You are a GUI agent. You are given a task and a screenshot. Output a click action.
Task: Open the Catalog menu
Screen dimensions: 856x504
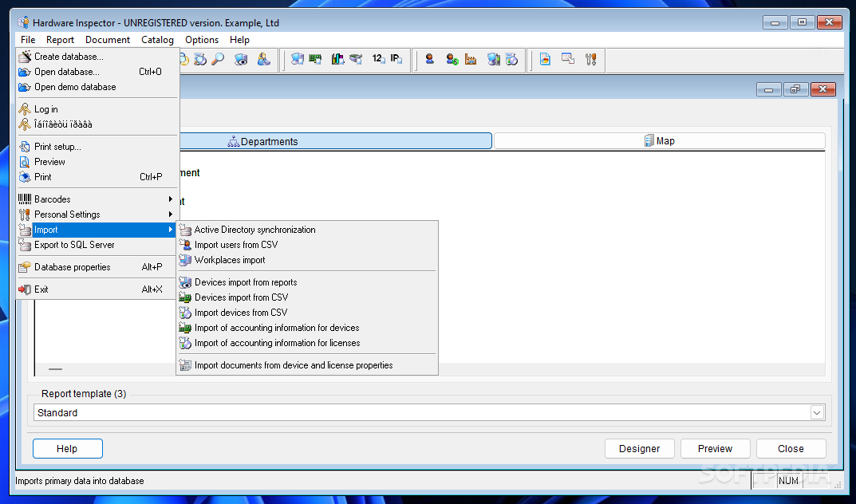pyautogui.click(x=157, y=40)
